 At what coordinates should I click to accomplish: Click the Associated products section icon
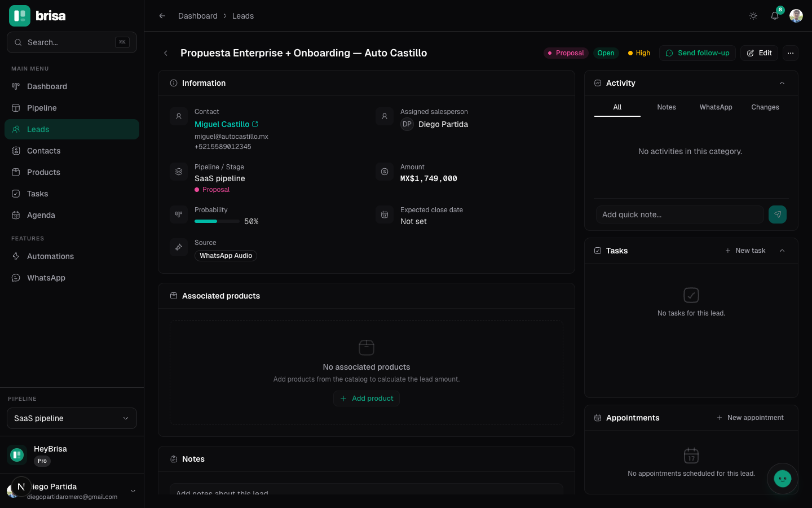click(174, 296)
